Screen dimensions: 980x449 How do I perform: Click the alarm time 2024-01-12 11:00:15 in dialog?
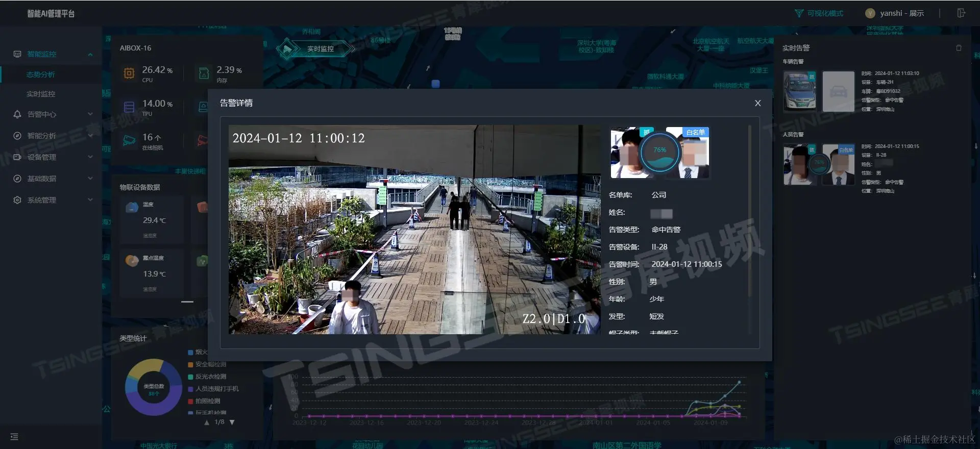point(687,264)
